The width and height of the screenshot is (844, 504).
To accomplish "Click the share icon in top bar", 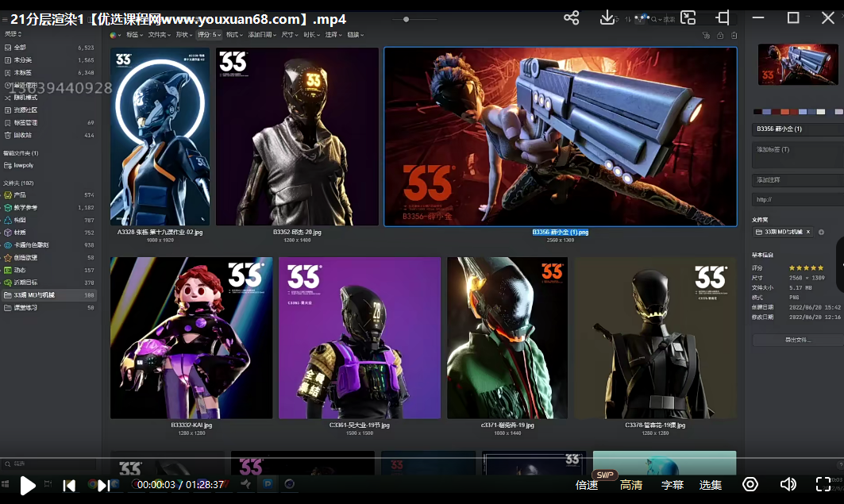I will 571,18.
